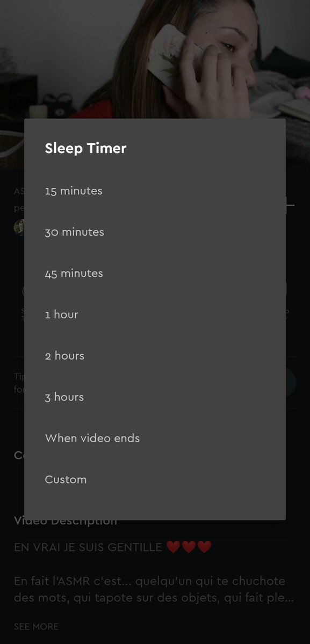This screenshot has height=644, width=310.
Task: Tap the ASMR description paragraph text
Action: click(x=154, y=589)
